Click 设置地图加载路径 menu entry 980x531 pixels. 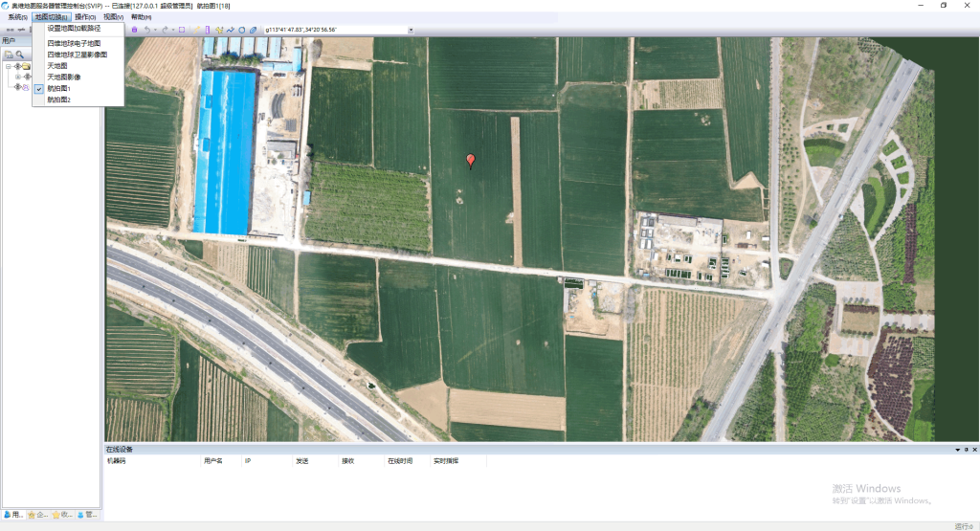pos(74,28)
